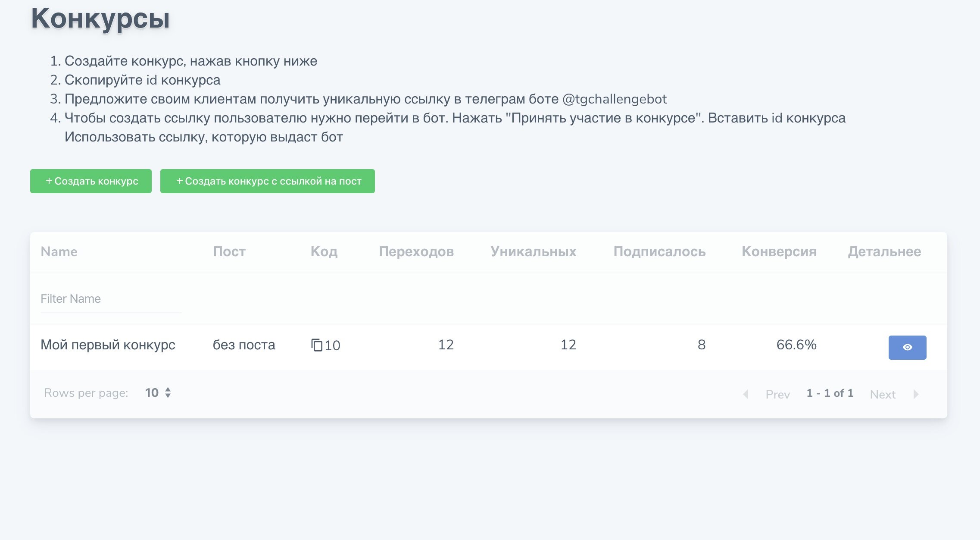Screen dimensions: 980x540
Task: Sort by Пост column header
Action: pyautogui.click(x=229, y=251)
